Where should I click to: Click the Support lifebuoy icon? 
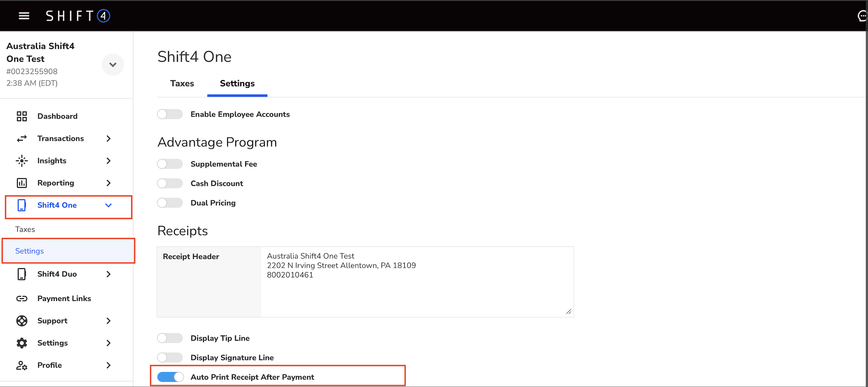click(22, 321)
